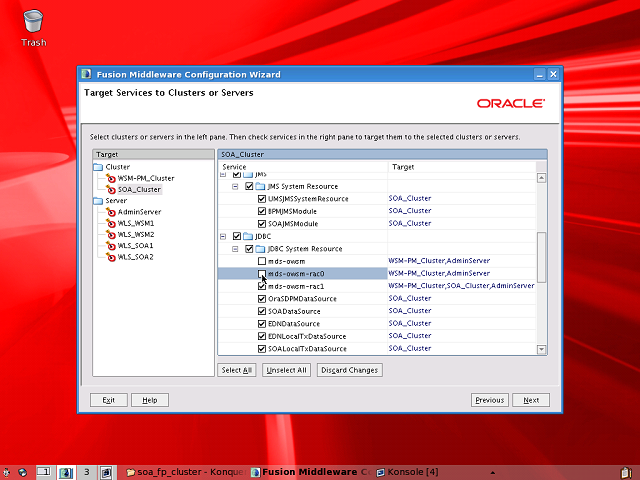This screenshot has height=480, width=640.
Task: Click the WLS_SOA2 server icon
Action: click(111, 257)
